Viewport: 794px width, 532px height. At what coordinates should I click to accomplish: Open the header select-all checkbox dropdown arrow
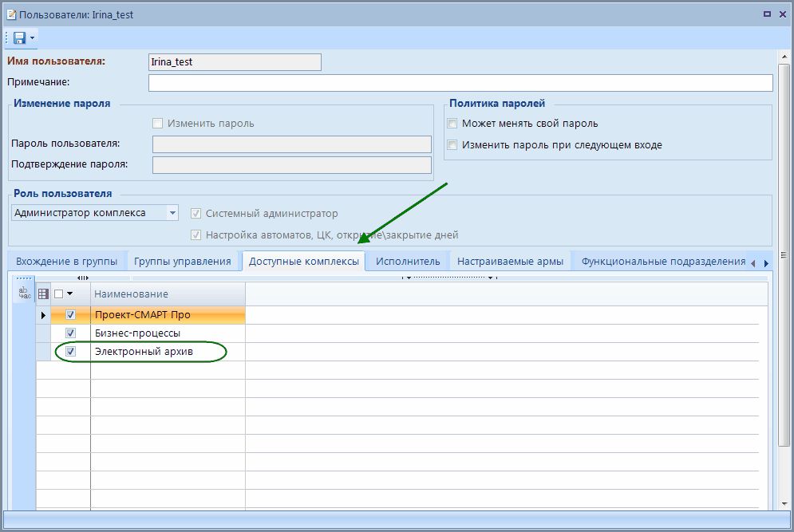pos(70,294)
